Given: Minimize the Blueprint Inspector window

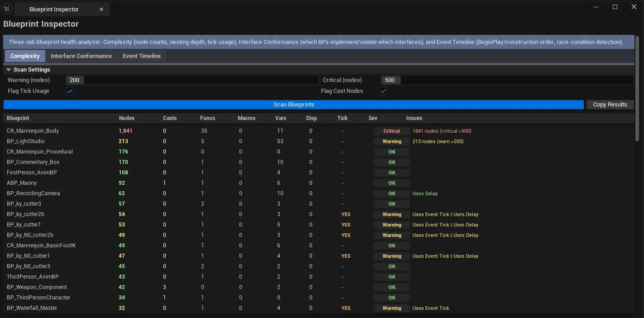Looking at the screenshot, I should pos(596,7).
